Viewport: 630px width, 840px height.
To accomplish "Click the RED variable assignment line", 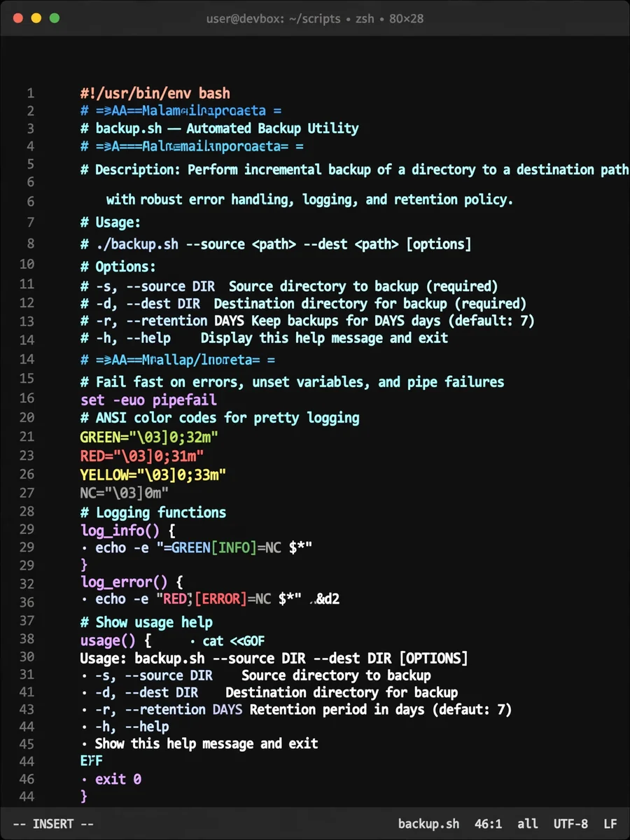I will (142, 457).
